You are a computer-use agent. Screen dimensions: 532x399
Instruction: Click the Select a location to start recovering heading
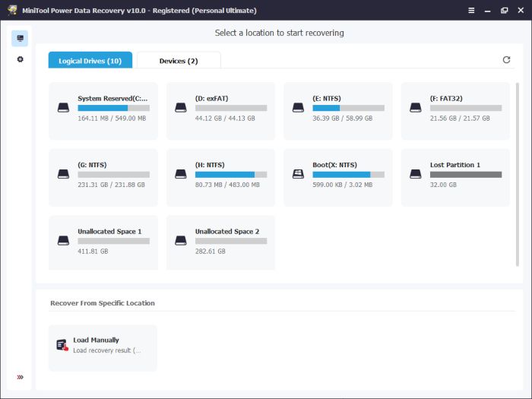click(279, 33)
